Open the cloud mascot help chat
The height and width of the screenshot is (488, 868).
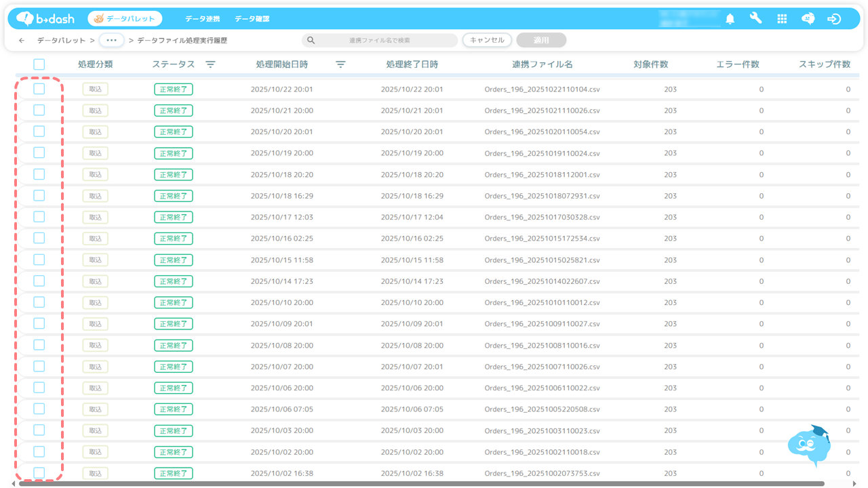808,445
